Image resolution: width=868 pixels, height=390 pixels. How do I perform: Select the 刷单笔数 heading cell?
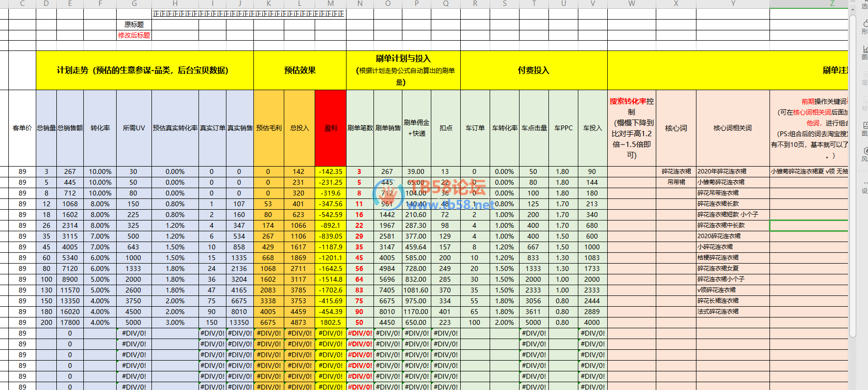pos(360,128)
